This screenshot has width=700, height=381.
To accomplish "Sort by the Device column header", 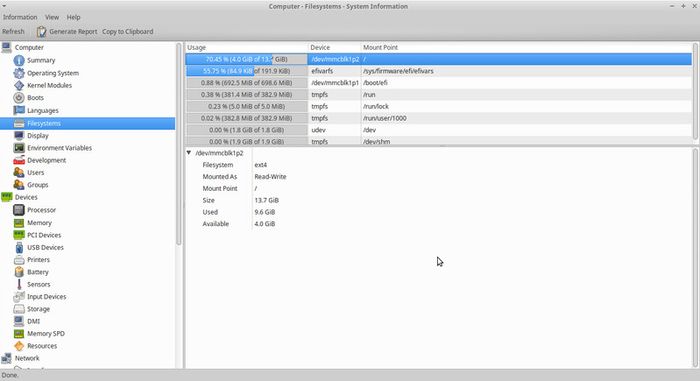I will point(334,47).
